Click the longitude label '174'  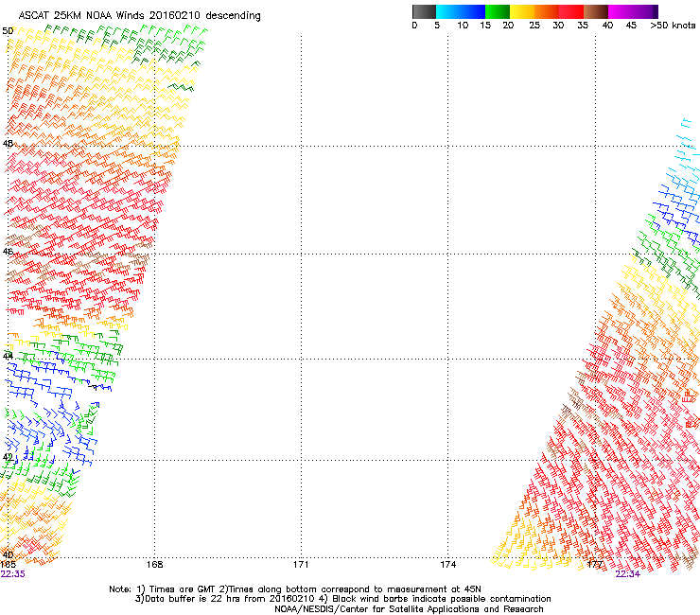(x=447, y=565)
